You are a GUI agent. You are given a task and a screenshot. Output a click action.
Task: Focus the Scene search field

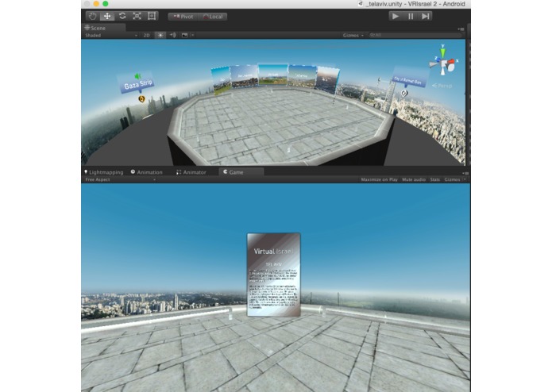[x=415, y=35]
